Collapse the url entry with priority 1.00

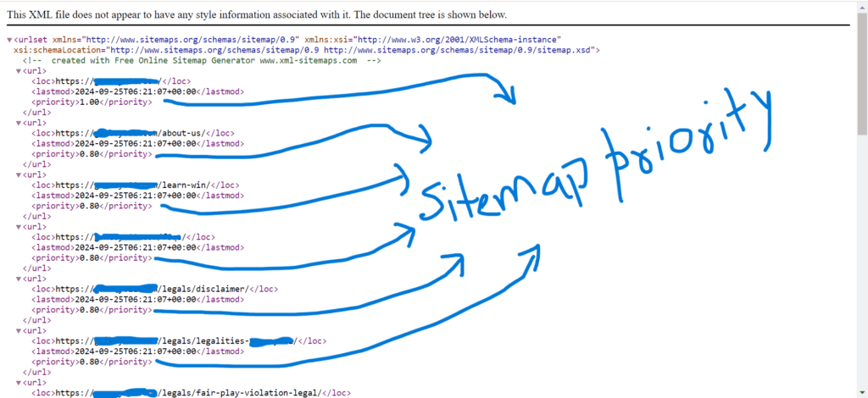click(x=19, y=71)
